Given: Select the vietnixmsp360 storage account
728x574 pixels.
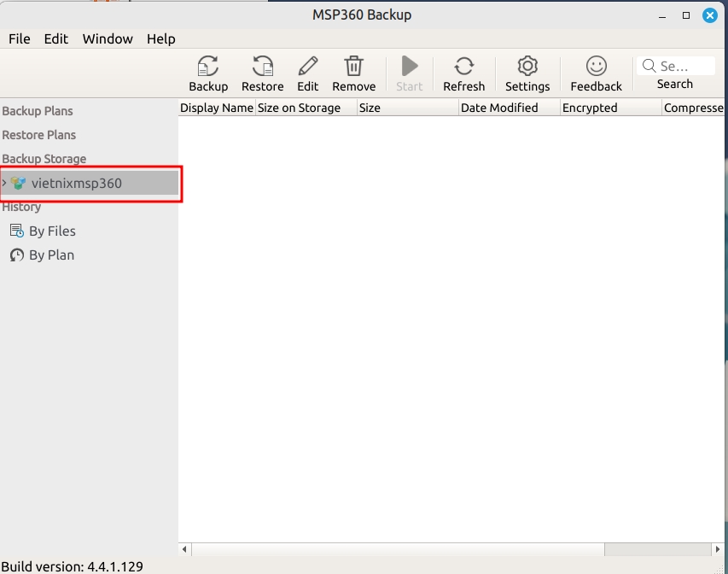Looking at the screenshot, I should tap(89, 183).
